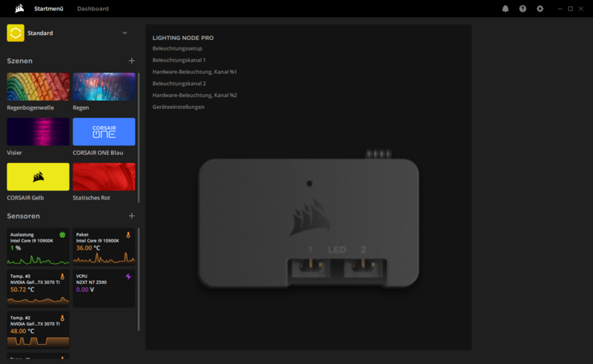The height and width of the screenshot is (364, 593).
Task: Add a new sensor with the plus icon
Action: tap(132, 216)
